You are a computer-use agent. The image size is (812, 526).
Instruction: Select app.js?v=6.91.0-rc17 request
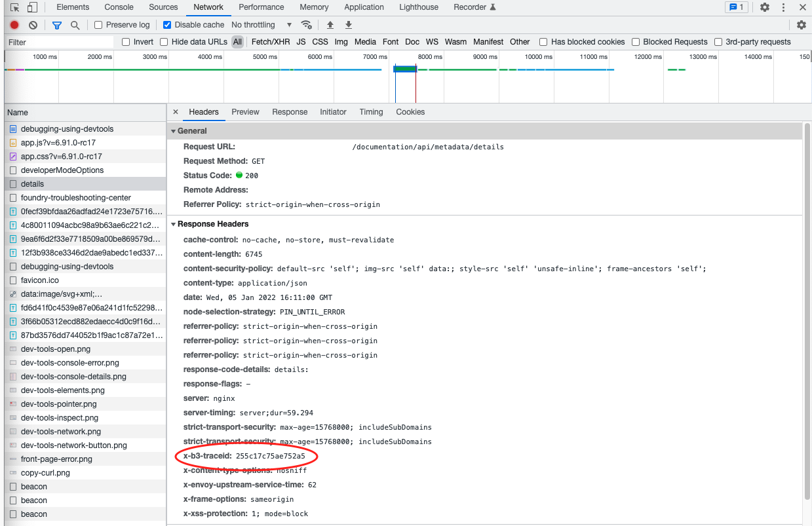(85, 143)
